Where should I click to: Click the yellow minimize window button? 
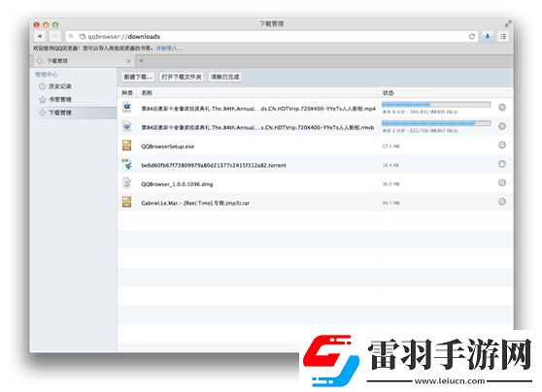pos(46,25)
